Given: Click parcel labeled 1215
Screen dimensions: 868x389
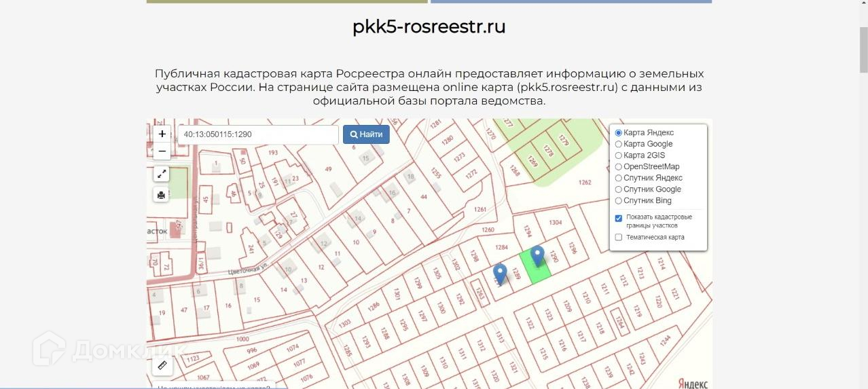Looking at the screenshot, I should pyautogui.click(x=543, y=354).
